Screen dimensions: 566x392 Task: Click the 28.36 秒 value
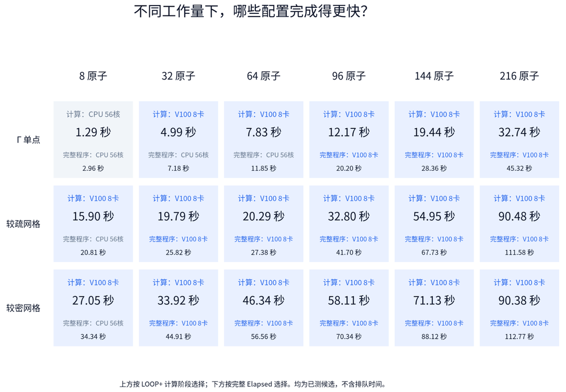pyautogui.click(x=434, y=168)
